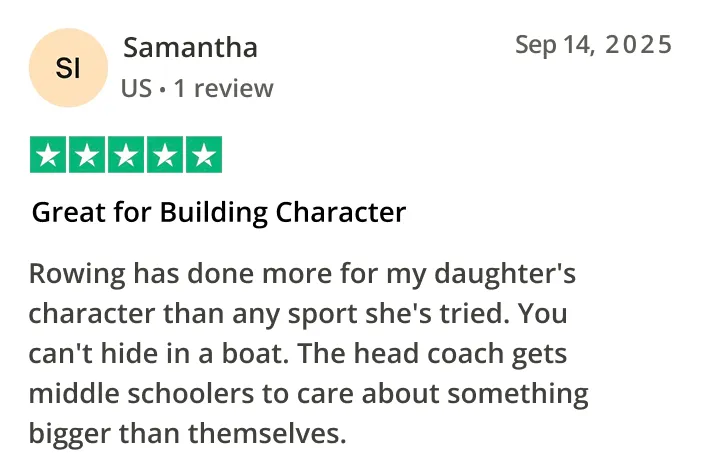This screenshot has width=702, height=470.
Task: Click the word something in the review
Action: [x=518, y=395]
